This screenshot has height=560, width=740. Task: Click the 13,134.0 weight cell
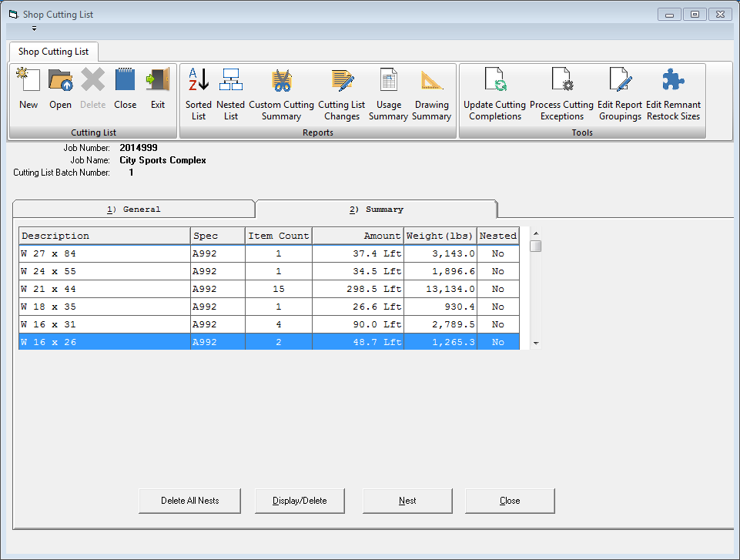click(x=440, y=289)
